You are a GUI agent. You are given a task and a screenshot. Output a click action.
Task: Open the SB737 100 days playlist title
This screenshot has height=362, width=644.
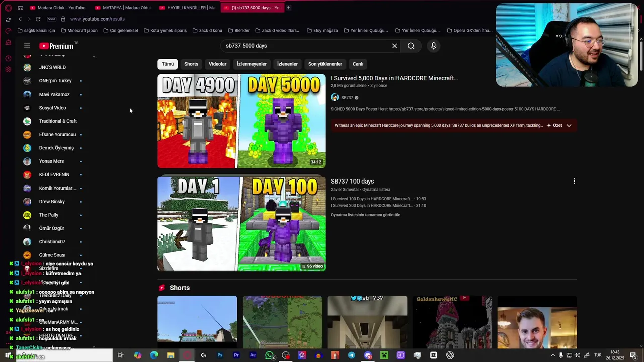(352, 182)
